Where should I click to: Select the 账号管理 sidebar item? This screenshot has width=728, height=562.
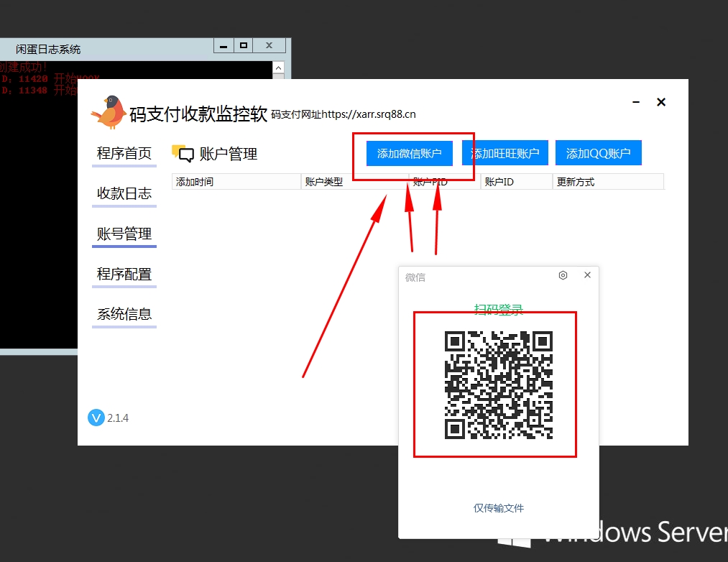coord(124,234)
